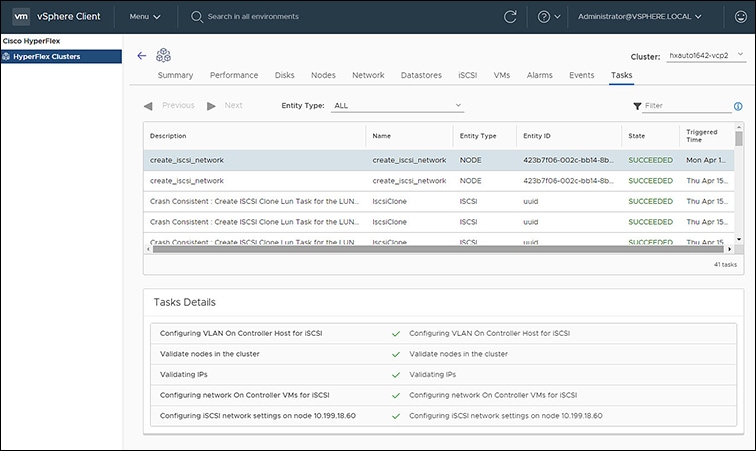
Task: Go back using the left arrow icon
Action: [142, 56]
